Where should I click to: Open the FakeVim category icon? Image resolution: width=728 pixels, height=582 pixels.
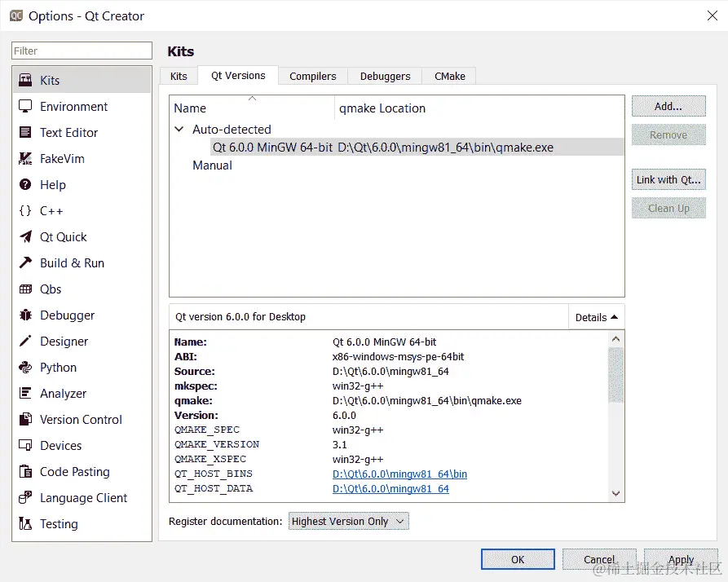[x=25, y=159]
